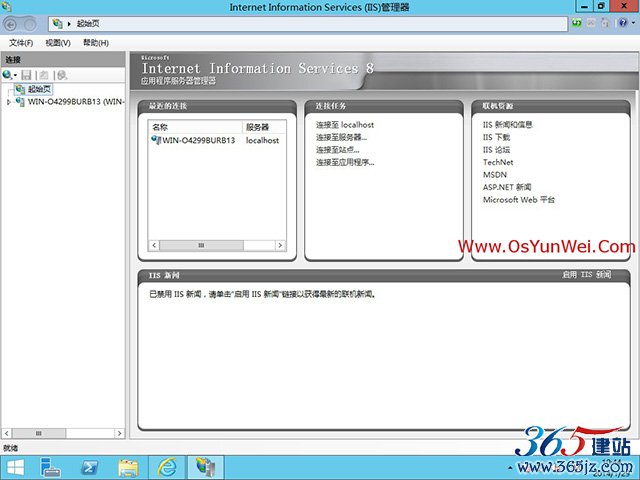This screenshot has height=480, width=640.
Task: Click the stop loading icon in address bar
Action: coord(591,23)
